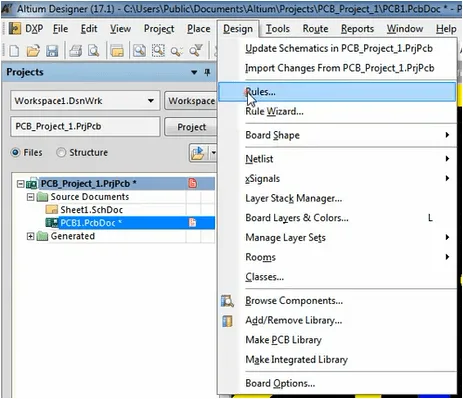Image resolution: width=463 pixels, height=399 pixels.
Task: Click the Project button
Action: (191, 127)
